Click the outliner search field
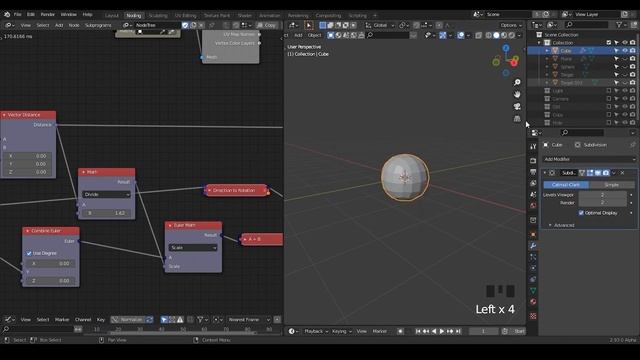 pyautogui.click(x=586, y=25)
